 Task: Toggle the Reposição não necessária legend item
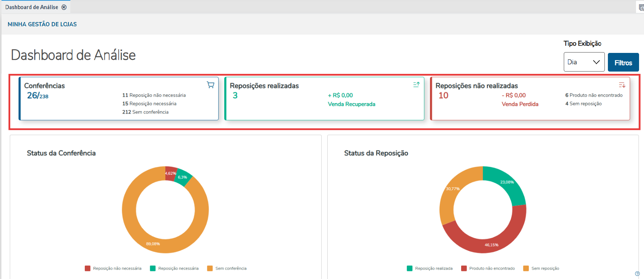click(113, 268)
